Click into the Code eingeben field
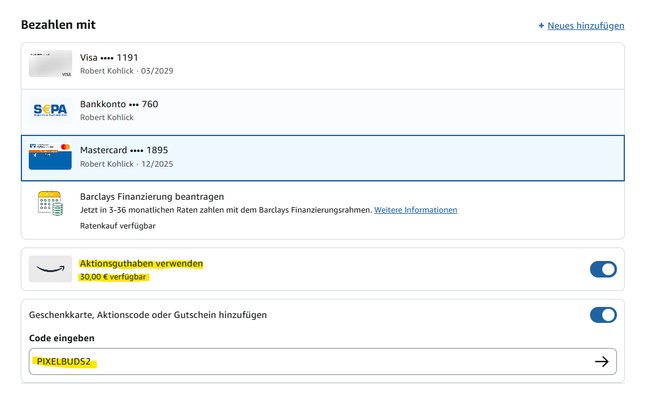650x397 pixels. 323,361
